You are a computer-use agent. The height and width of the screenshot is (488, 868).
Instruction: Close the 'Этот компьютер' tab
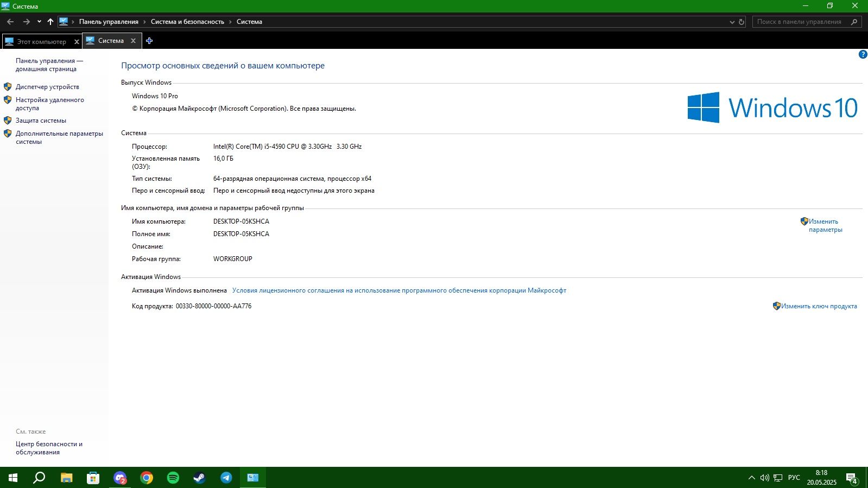pos(77,42)
